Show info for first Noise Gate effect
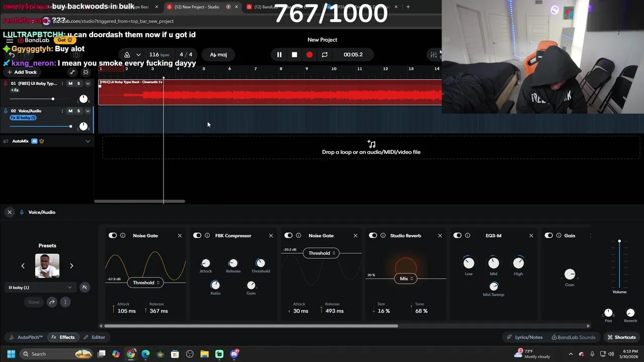This screenshot has height=362, width=644. pyautogui.click(x=123, y=235)
